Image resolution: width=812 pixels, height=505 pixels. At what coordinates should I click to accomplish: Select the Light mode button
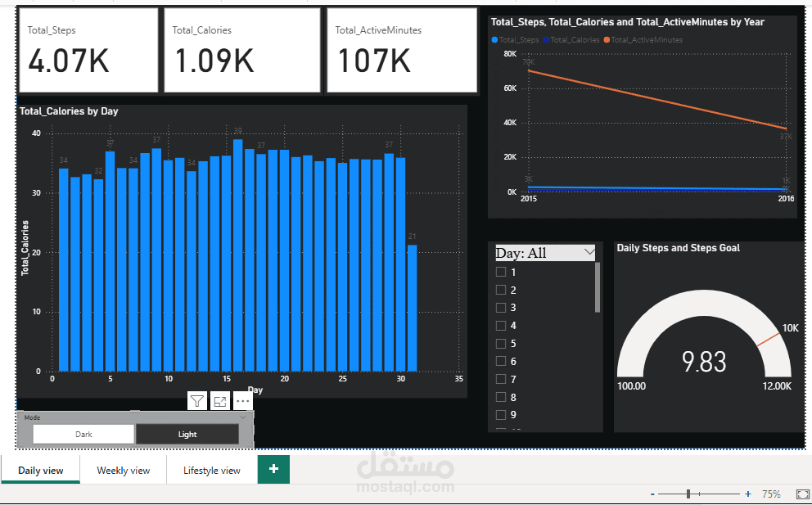(187, 435)
